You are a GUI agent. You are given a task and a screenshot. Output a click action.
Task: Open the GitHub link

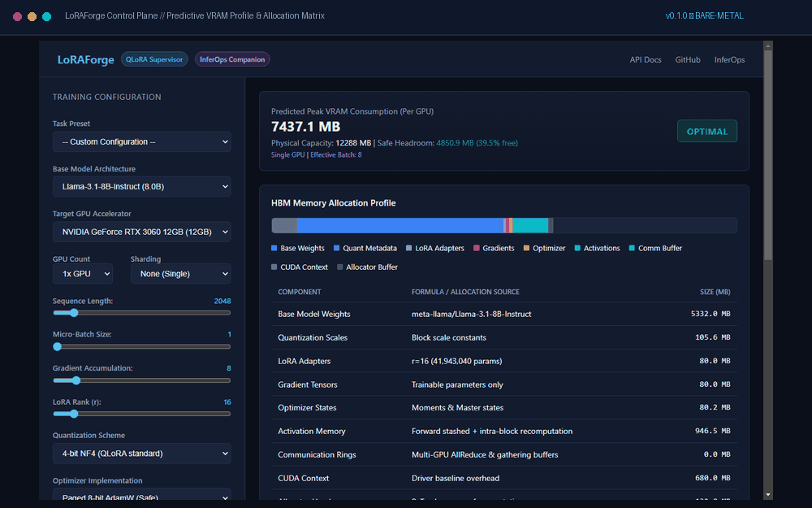[x=688, y=59]
